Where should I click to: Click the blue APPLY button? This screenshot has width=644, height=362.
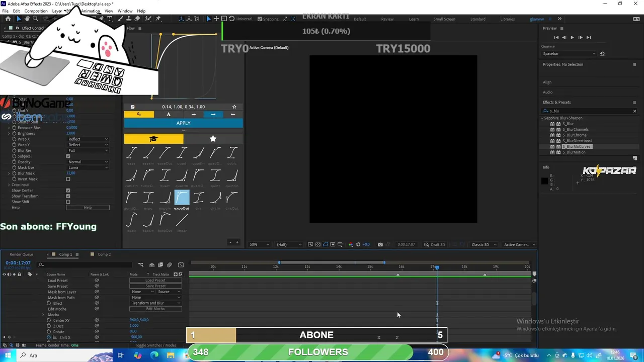pos(183,123)
